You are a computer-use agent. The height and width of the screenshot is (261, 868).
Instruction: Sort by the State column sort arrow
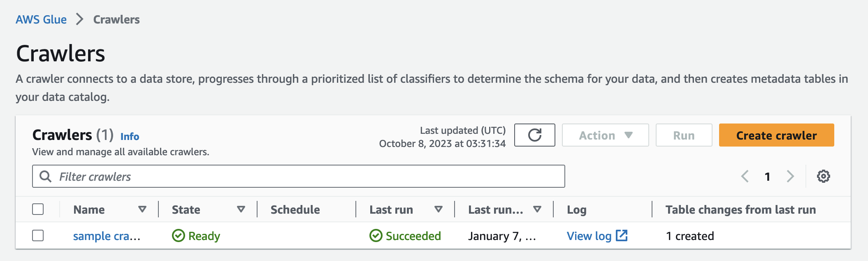coord(241,210)
